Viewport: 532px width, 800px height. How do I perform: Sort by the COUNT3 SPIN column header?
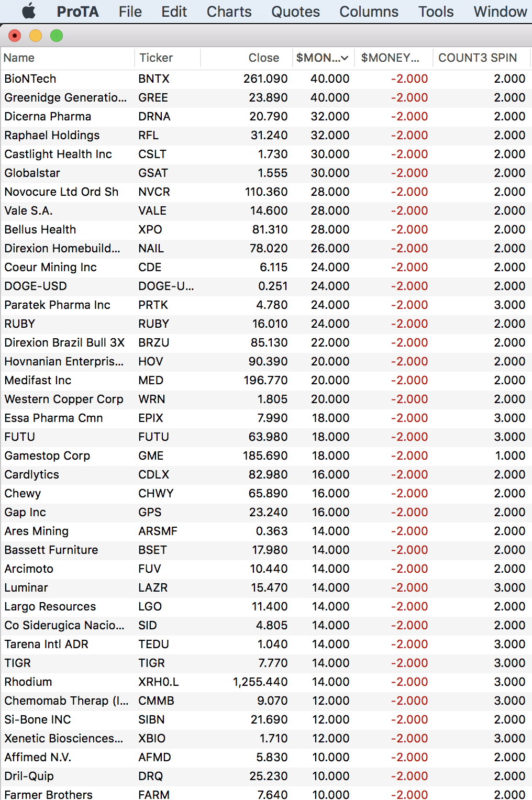[482, 58]
